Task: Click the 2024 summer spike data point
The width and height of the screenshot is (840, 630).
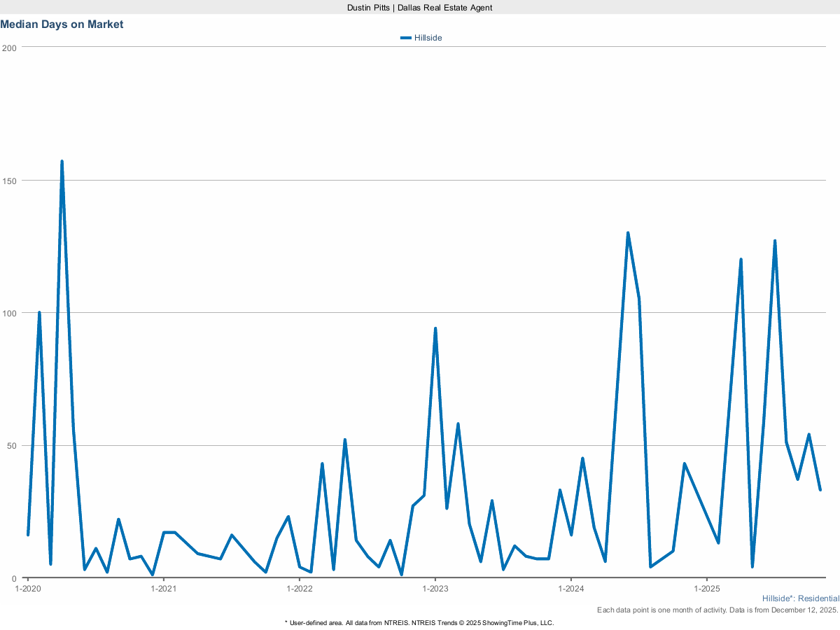Action: (x=628, y=232)
